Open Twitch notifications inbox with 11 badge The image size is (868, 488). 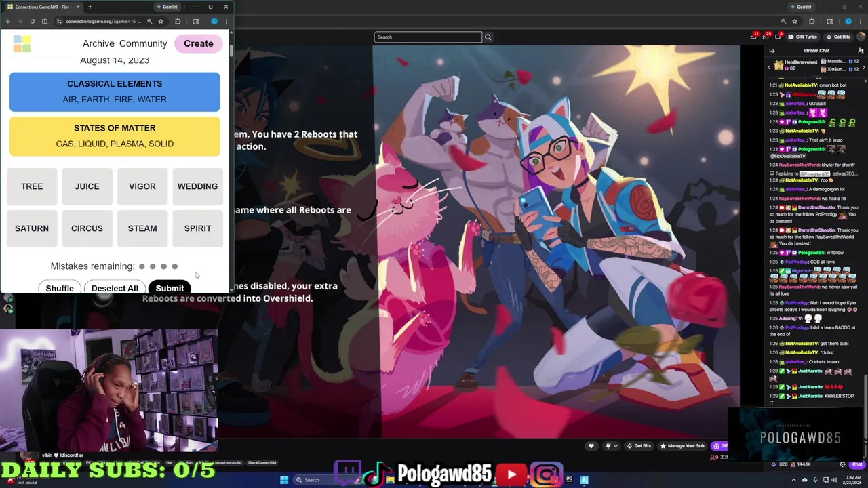pyautogui.click(x=755, y=37)
